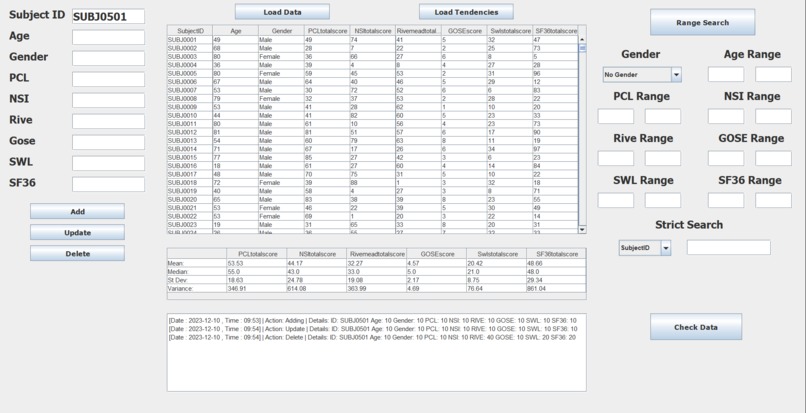Focus the Rive input field on left
This screenshot has height=413, width=806.
[108, 121]
